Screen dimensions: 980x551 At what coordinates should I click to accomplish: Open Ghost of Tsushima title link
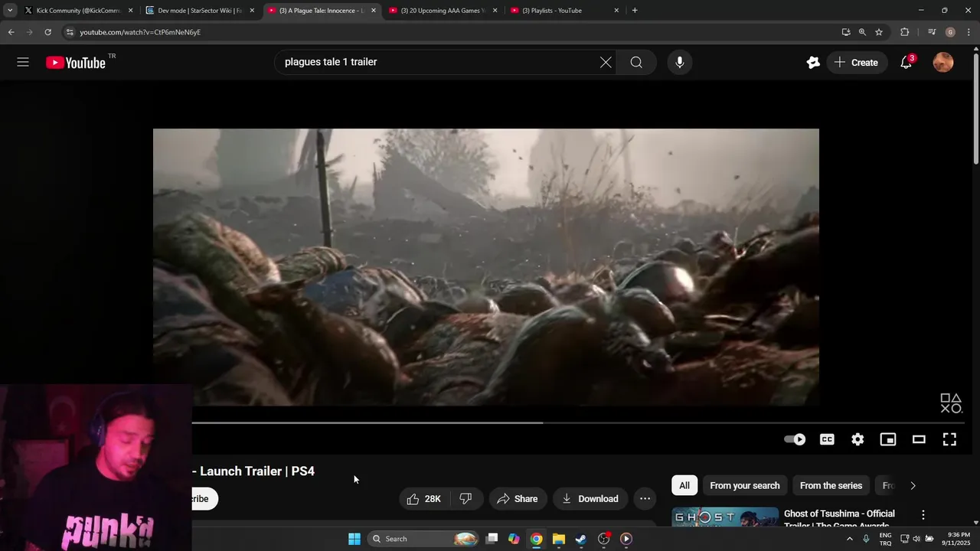tap(839, 519)
